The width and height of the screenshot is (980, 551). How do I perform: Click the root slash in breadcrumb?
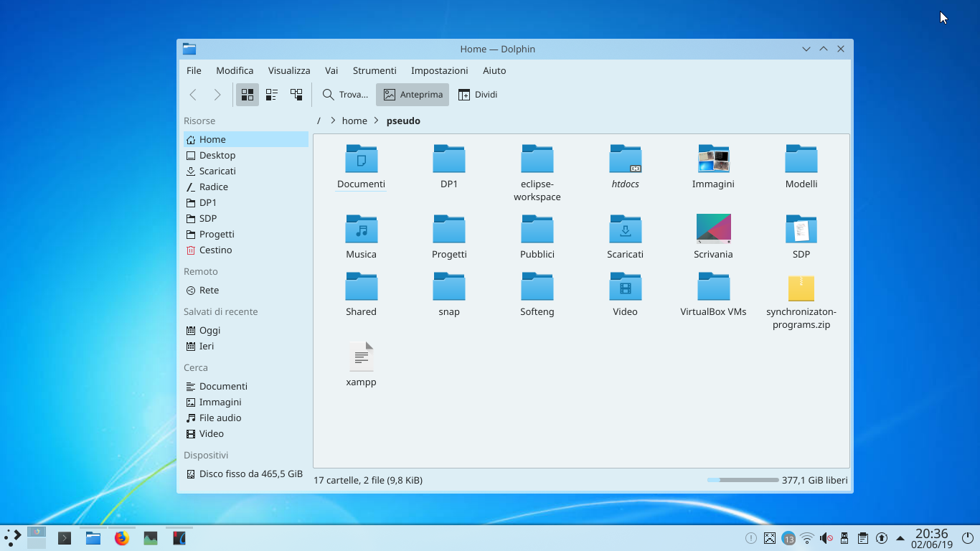click(x=319, y=121)
